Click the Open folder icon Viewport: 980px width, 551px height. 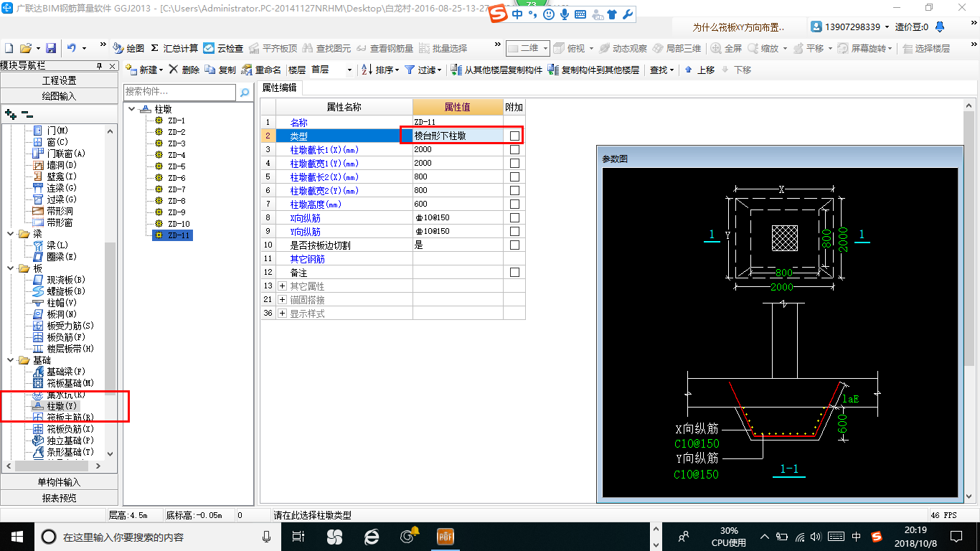(x=25, y=48)
